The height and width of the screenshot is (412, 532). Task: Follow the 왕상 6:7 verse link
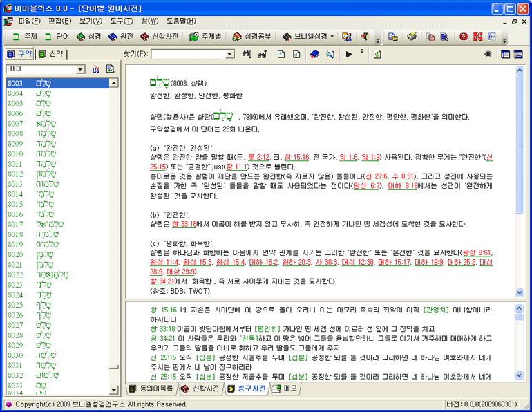coord(366,186)
